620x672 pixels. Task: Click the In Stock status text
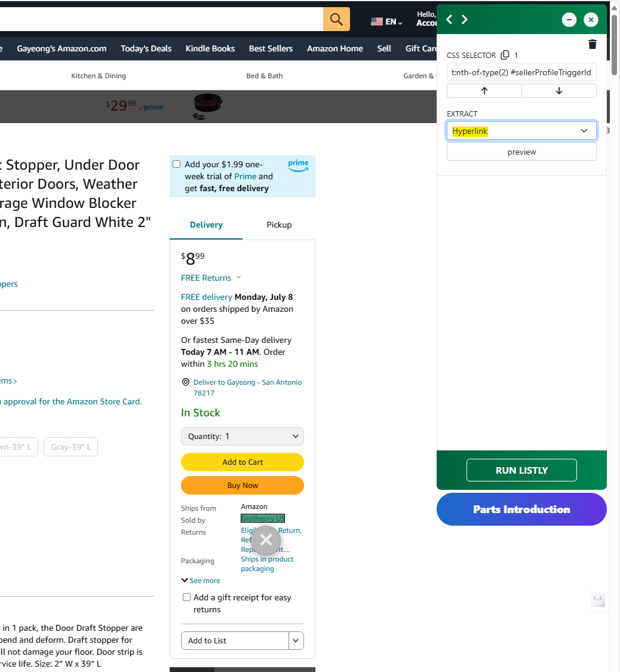201,413
